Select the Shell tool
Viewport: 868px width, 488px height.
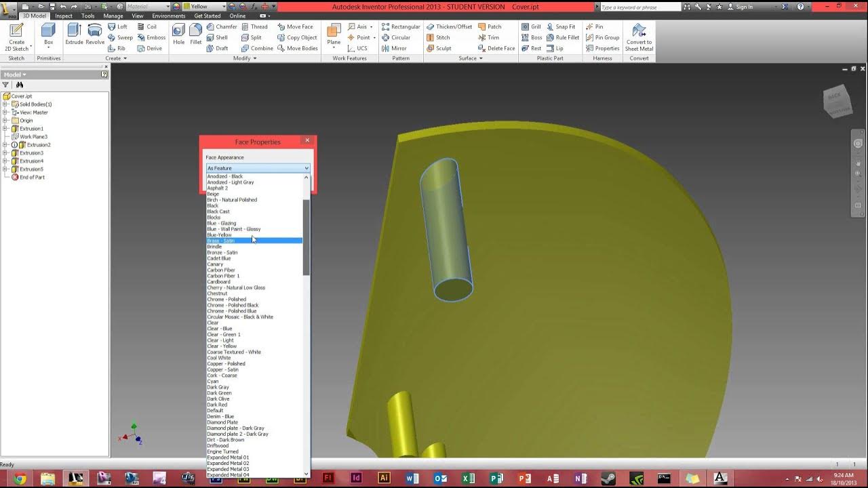click(217, 37)
